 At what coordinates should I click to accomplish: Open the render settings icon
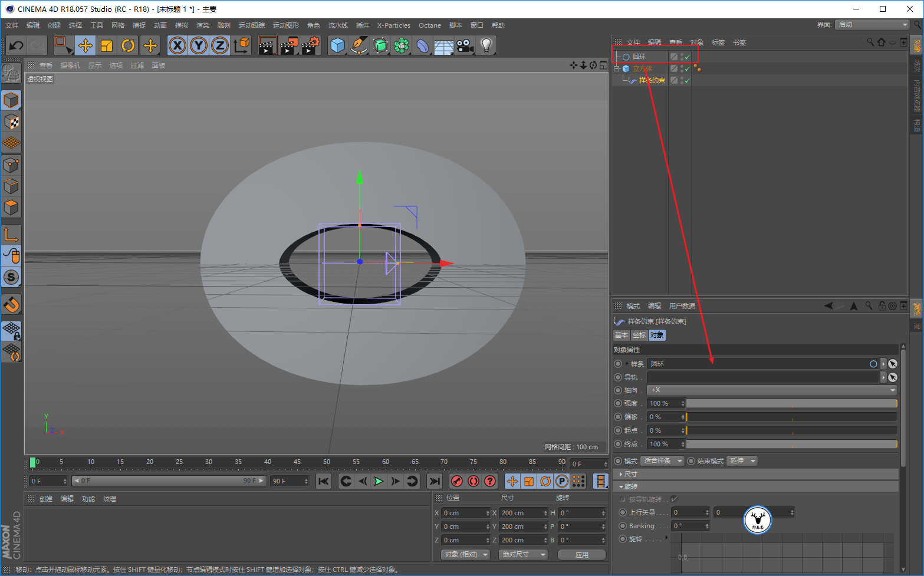click(310, 45)
